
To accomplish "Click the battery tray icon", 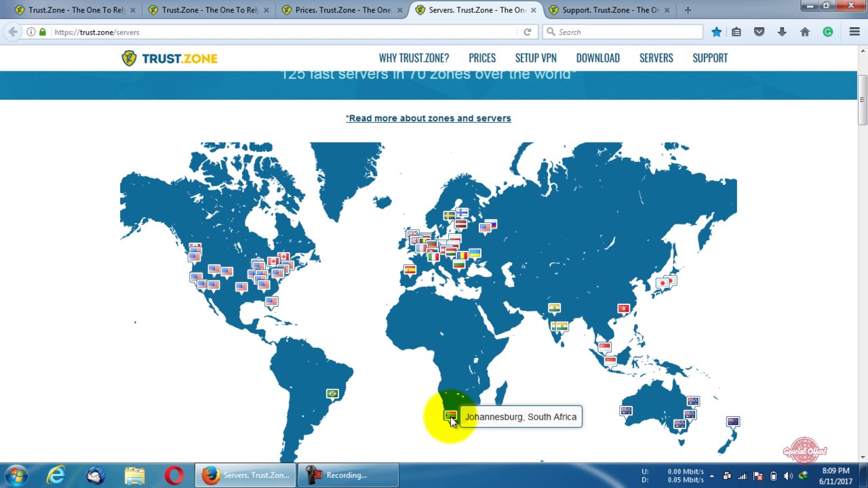I will click(773, 476).
